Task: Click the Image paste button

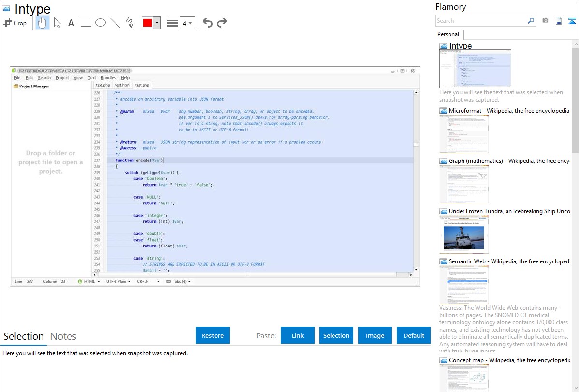Action: (375, 335)
